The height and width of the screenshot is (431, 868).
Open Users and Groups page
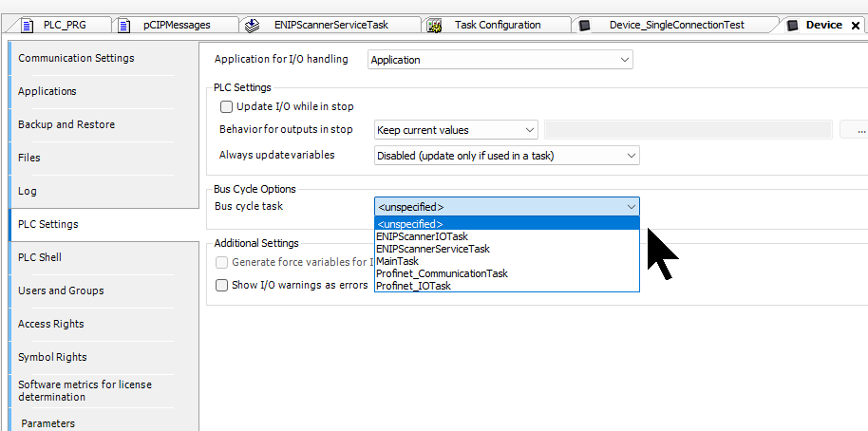coord(104,290)
